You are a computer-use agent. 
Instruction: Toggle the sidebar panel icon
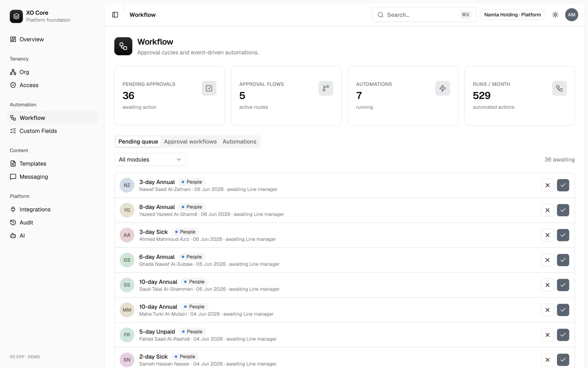pyautogui.click(x=115, y=15)
